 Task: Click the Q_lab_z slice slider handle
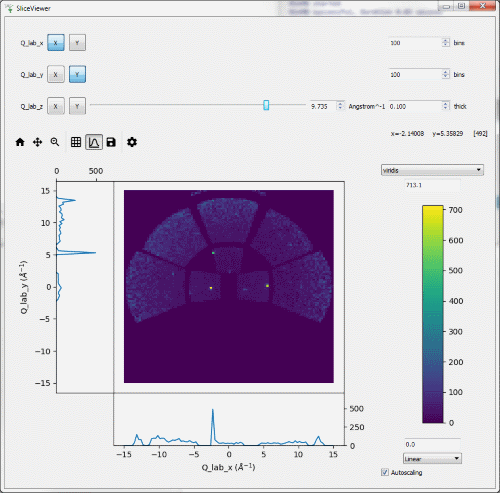point(266,105)
